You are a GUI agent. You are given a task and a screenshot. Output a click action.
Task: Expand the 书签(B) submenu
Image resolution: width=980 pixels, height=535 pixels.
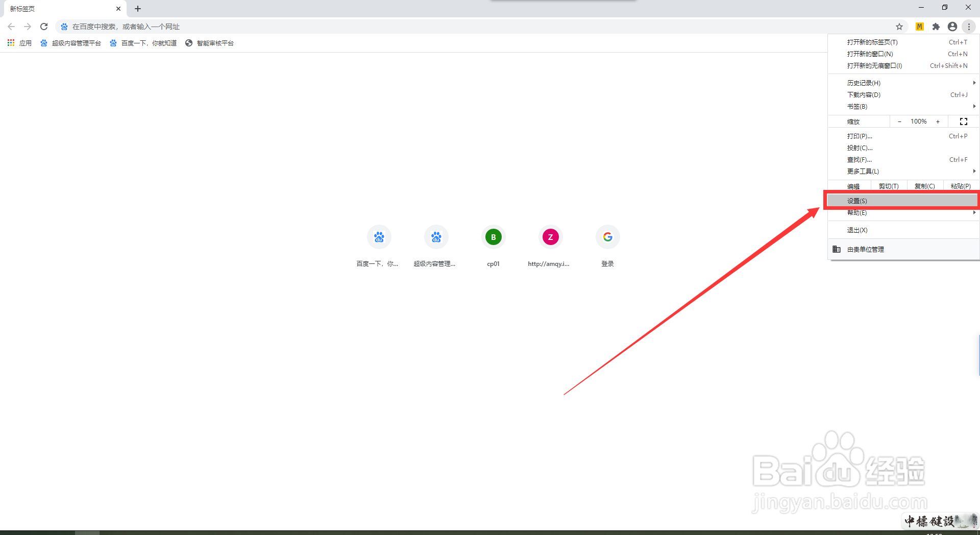(x=903, y=107)
